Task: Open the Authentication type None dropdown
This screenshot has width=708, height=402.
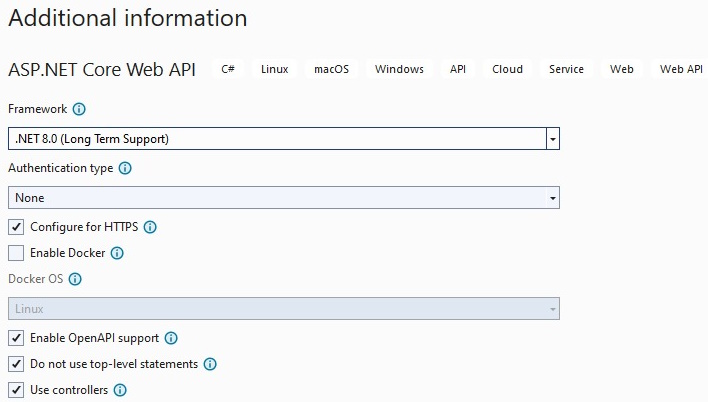Action: click(284, 198)
